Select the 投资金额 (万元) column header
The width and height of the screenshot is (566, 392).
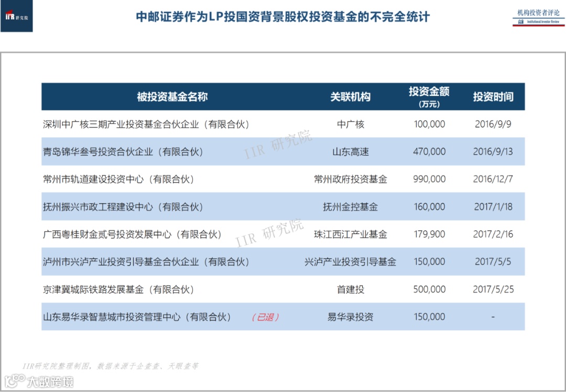click(x=429, y=97)
